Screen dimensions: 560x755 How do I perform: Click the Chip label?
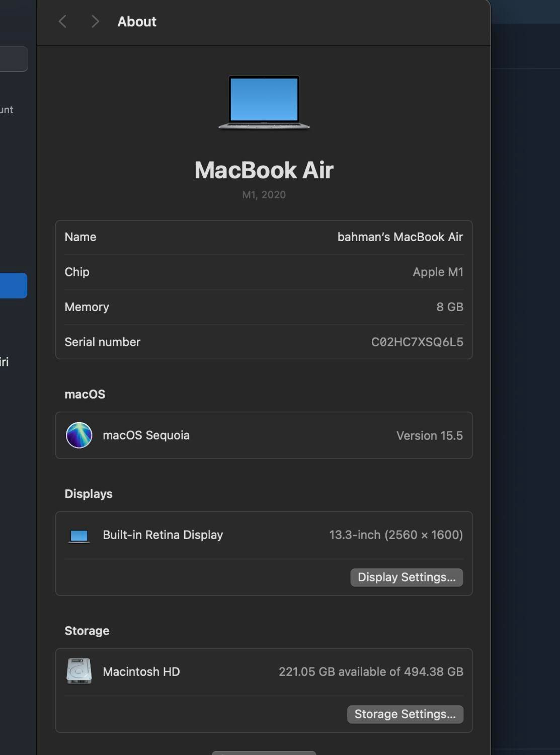point(77,272)
